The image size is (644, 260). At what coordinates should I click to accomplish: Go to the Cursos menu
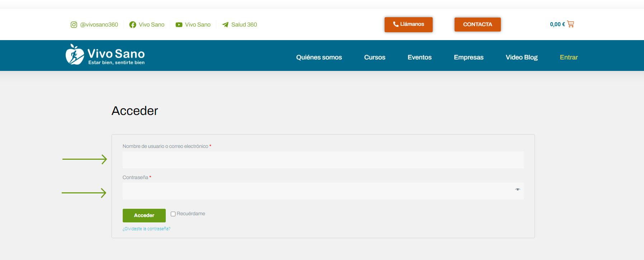coord(375,57)
